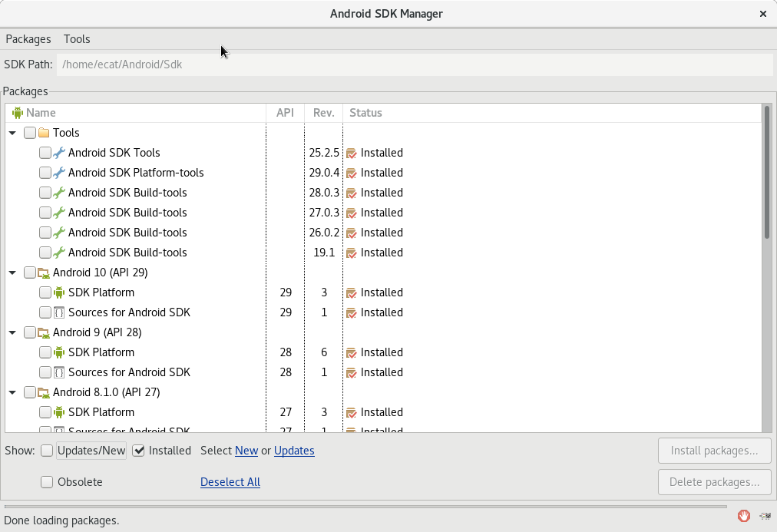
Task: Click the Deselect All link
Action: [230, 482]
